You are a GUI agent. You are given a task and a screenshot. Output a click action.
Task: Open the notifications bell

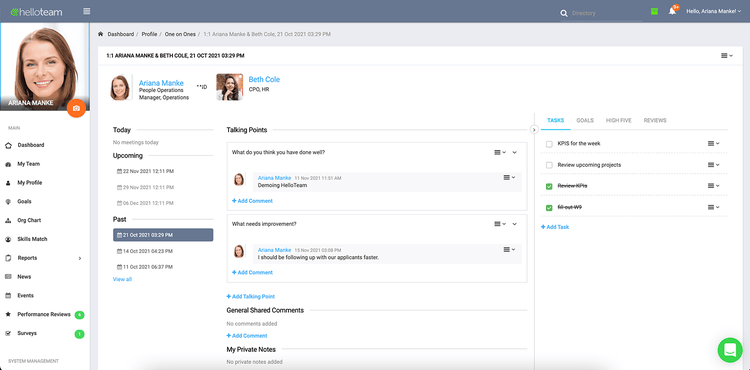tap(673, 11)
